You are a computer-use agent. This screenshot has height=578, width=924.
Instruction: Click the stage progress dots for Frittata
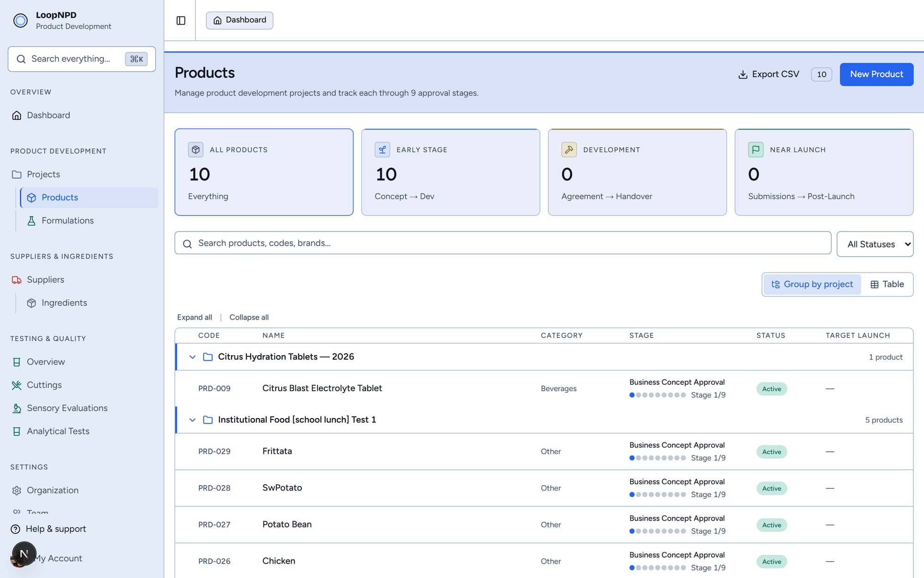657,458
